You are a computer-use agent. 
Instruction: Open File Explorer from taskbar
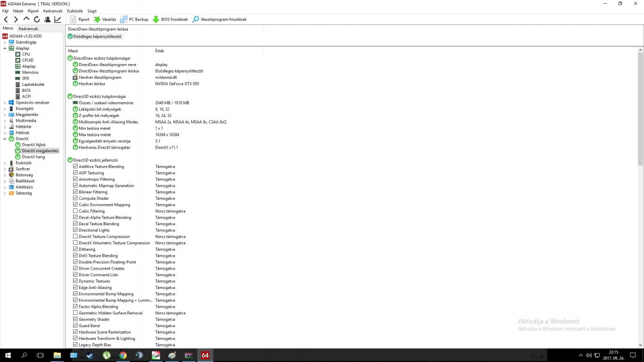(57, 355)
